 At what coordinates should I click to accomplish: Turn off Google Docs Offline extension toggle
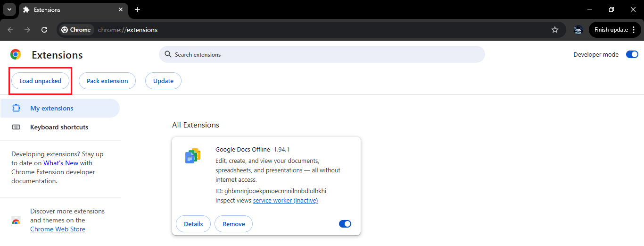345,224
